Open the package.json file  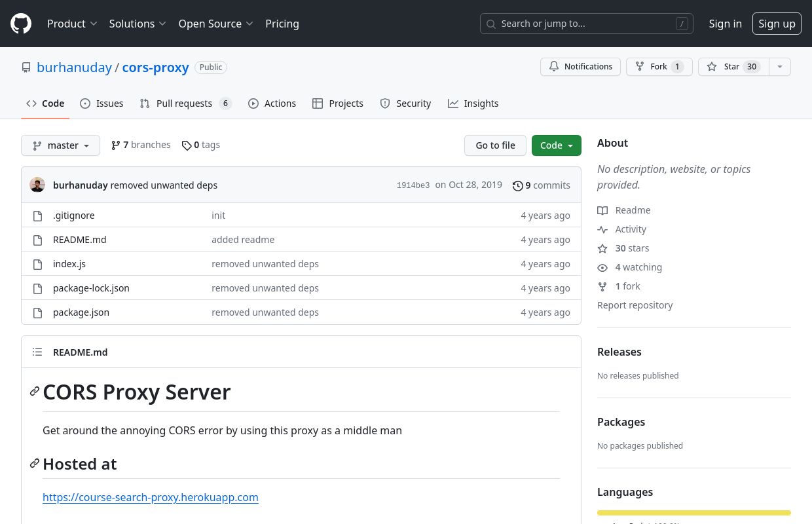click(x=81, y=312)
